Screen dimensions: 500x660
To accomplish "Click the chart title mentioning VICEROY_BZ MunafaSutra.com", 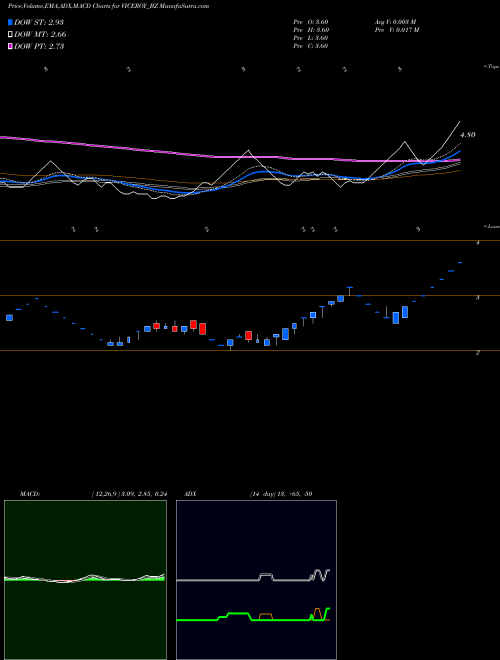I will (x=109, y=6).
